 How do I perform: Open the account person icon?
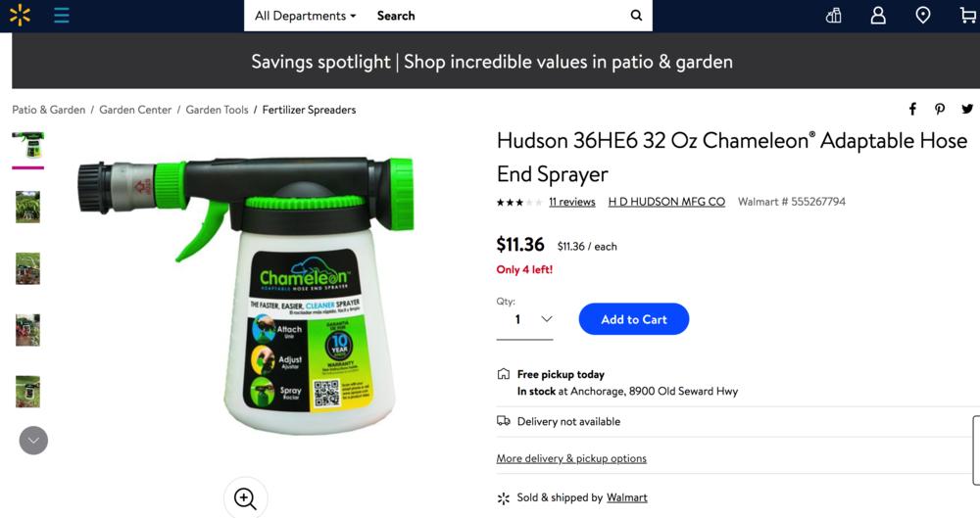click(x=878, y=16)
